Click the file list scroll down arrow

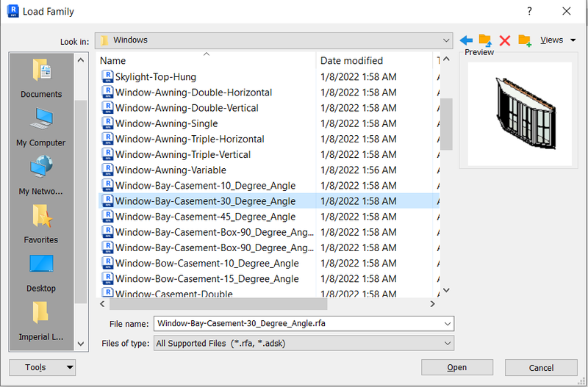point(446,290)
